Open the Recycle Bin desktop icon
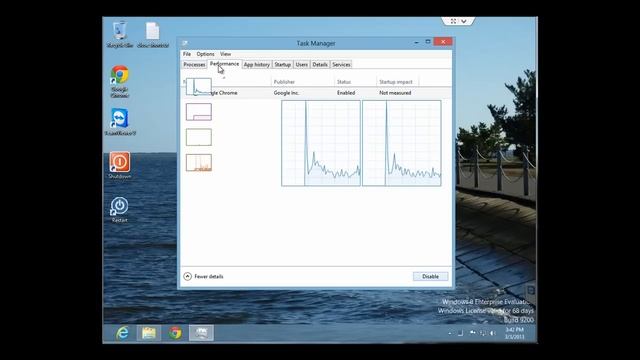 point(120,35)
